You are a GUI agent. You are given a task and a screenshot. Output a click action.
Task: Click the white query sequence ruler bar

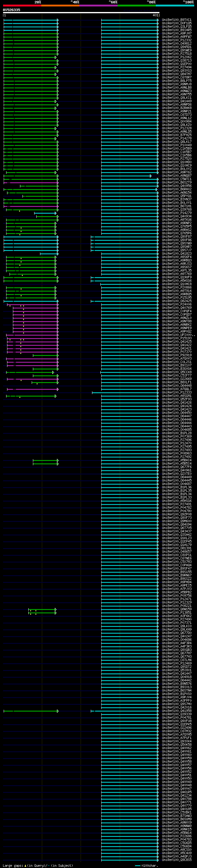coord(81,12)
